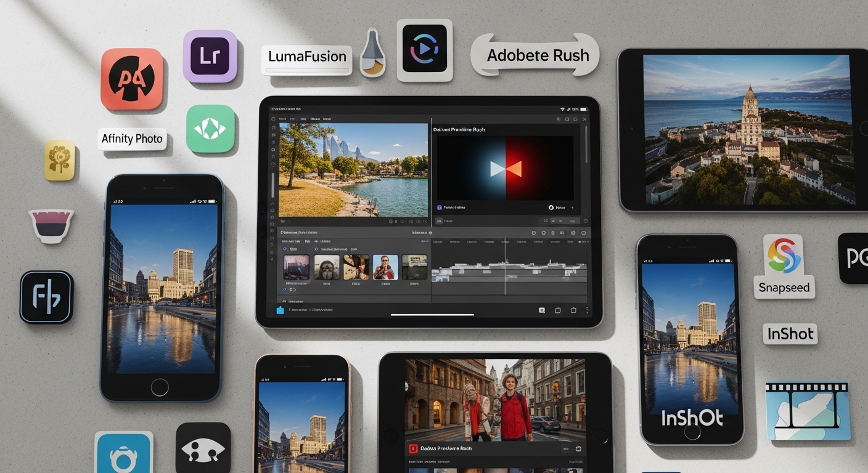
Task: Click the pink and black cup-shaped sticker
Action: (51, 225)
